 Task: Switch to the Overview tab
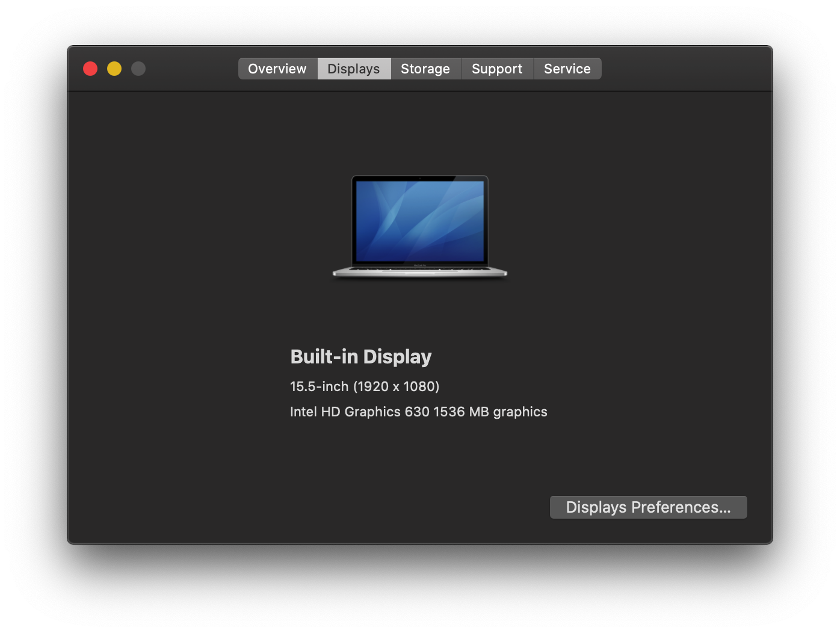[x=277, y=69]
